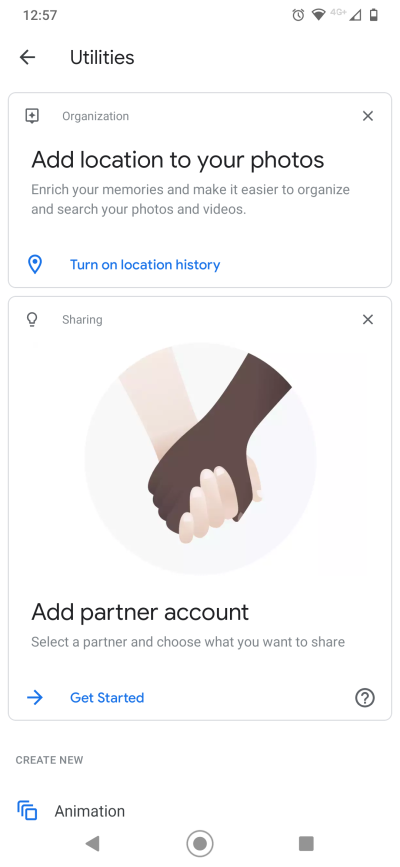Screen dimensions: 400x867
Task: Tap the blue arrow beside Get Started
Action: click(35, 698)
